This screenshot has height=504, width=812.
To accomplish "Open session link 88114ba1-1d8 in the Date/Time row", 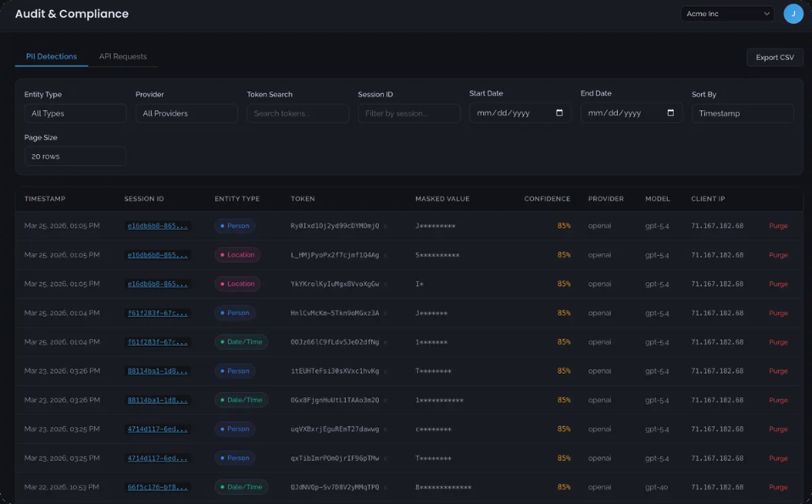I will click(x=158, y=400).
